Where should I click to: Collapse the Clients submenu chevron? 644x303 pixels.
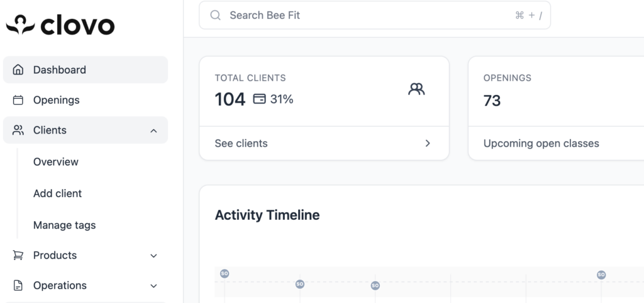point(153,130)
